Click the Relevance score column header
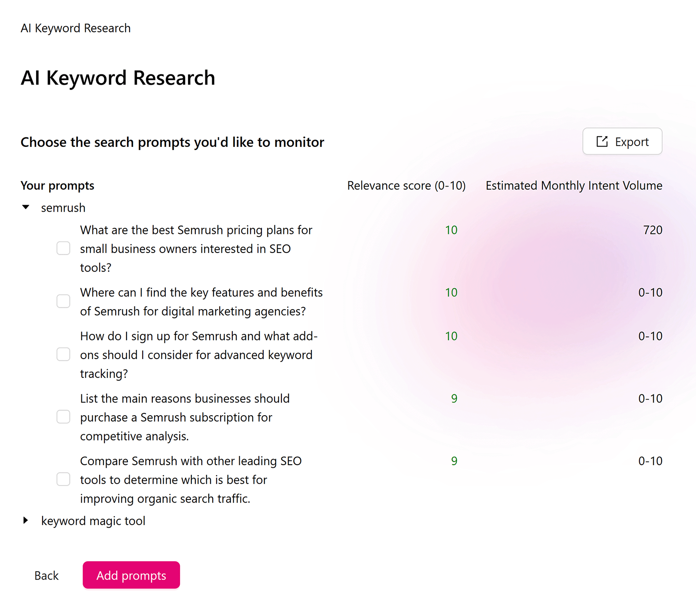This screenshot has width=696, height=616. click(x=406, y=185)
